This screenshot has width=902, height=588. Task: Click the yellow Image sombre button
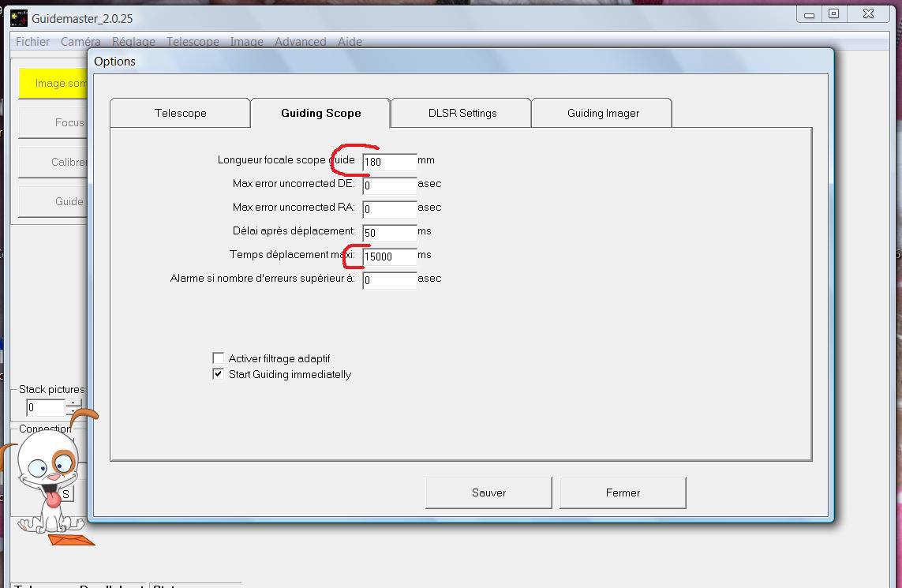(x=53, y=84)
